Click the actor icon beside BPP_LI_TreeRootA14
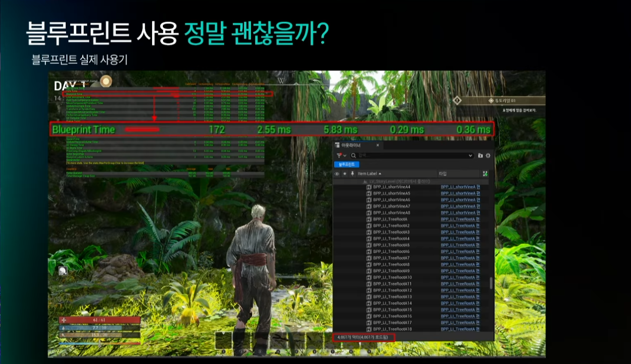631x364 pixels. (x=369, y=303)
